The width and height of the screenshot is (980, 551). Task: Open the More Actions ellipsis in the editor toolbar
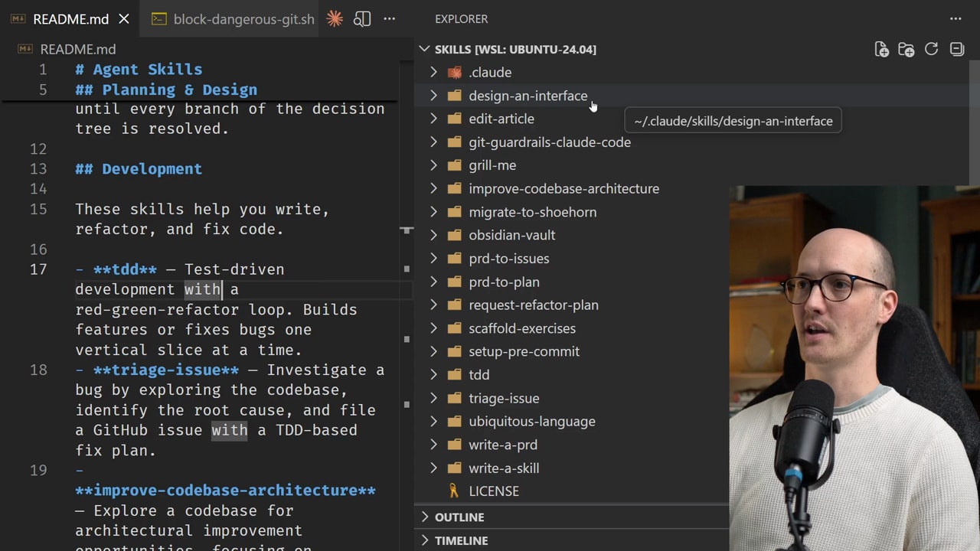click(x=389, y=19)
